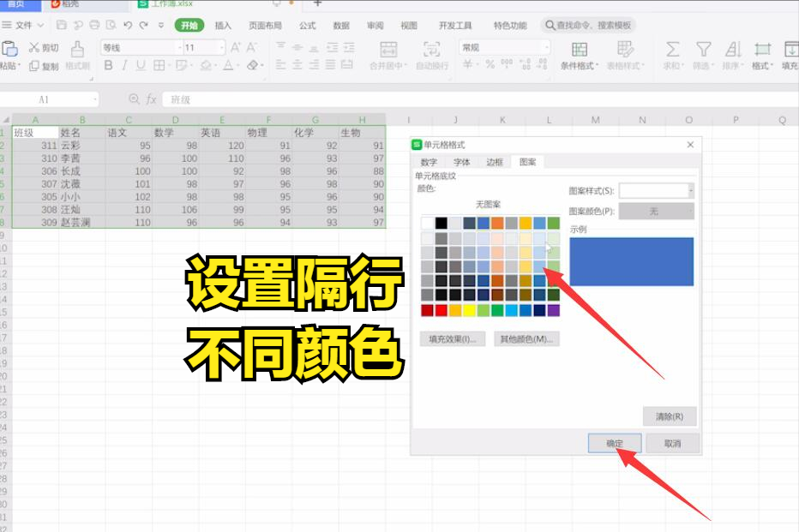Open the number format dropdown (常规)

(x=546, y=47)
